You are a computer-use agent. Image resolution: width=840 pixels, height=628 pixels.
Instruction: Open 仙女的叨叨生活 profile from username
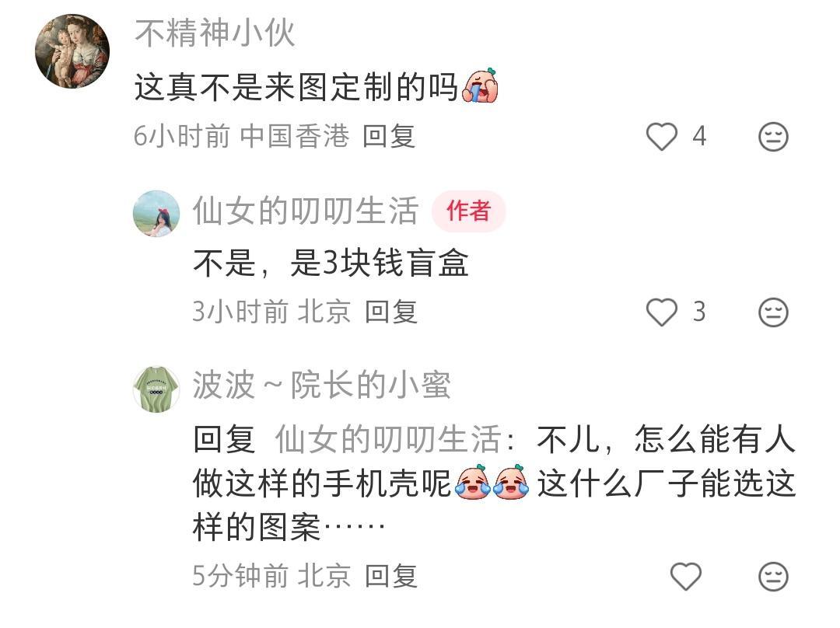[x=306, y=211]
